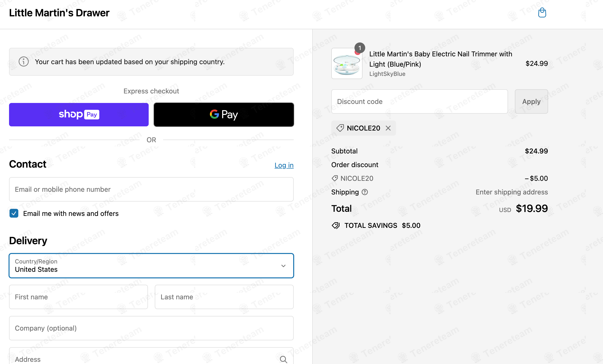Click the address search magnifier icon
The width and height of the screenshot is (603, 364).
283,359
